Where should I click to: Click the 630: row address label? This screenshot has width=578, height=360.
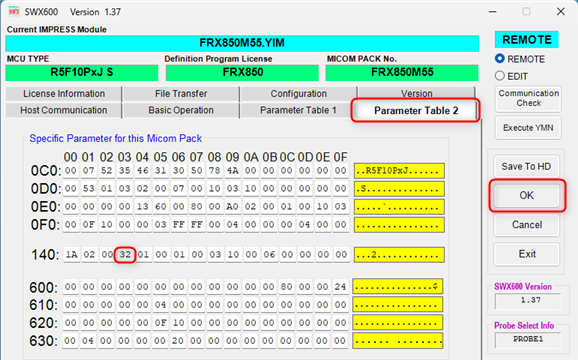tap(43, 341)
